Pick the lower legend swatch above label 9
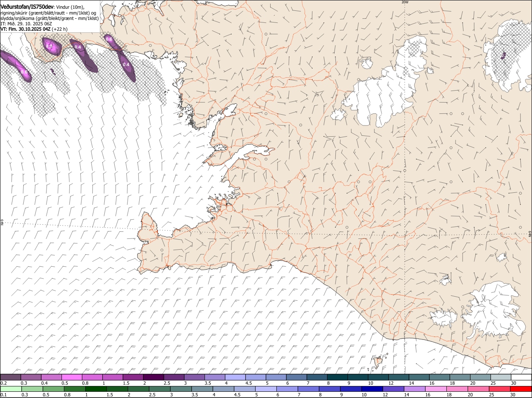532x398 pixels. pos(351,389)
